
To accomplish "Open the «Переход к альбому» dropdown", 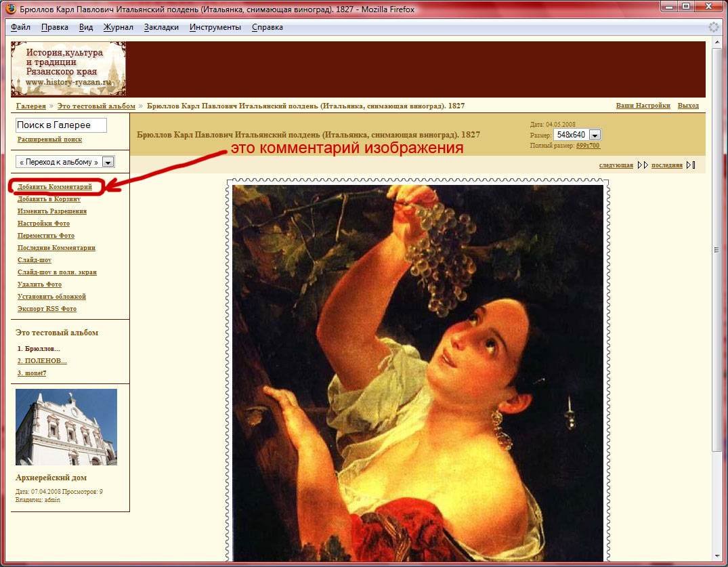I will (x=65, y=162).
